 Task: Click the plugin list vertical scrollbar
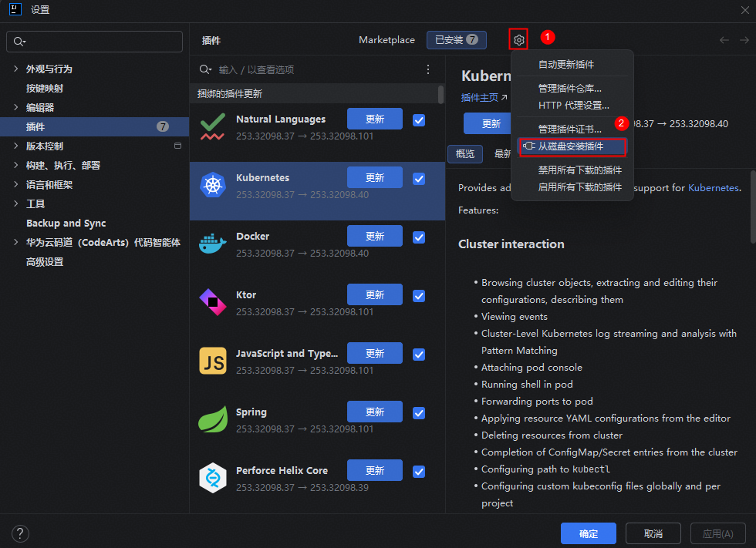(x=440, y=94)
